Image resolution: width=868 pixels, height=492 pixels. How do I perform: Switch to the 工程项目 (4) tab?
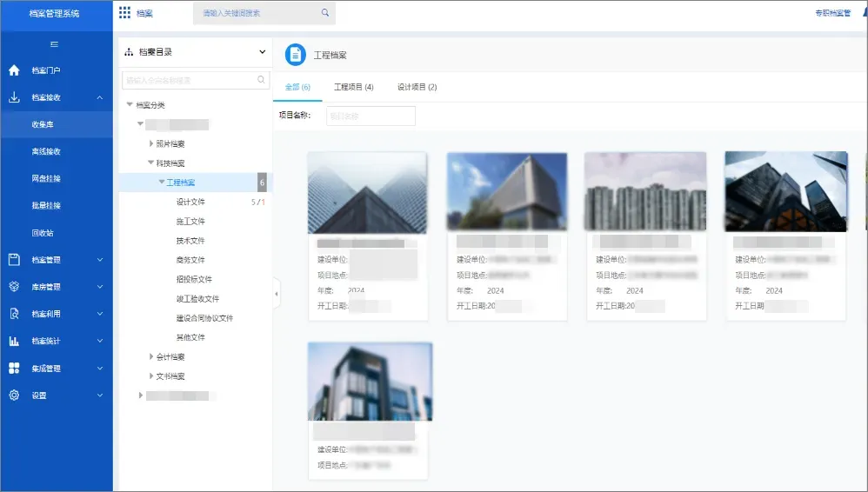[x=354, y=87]
